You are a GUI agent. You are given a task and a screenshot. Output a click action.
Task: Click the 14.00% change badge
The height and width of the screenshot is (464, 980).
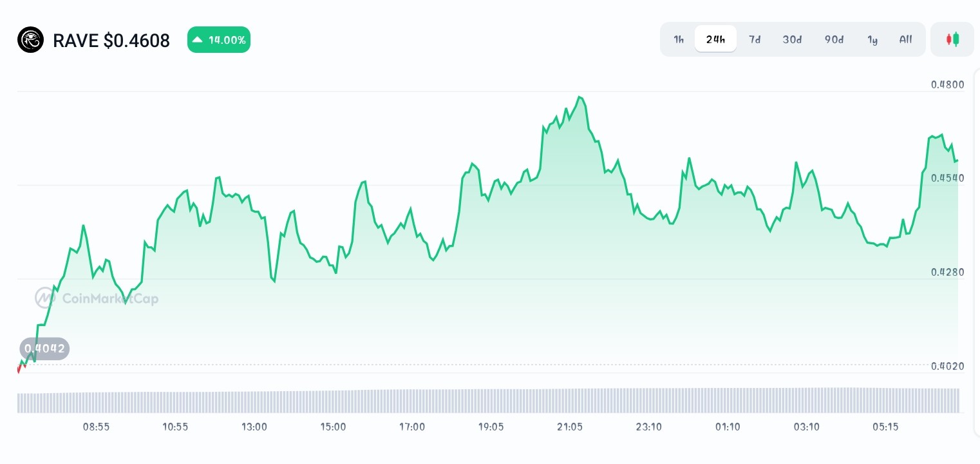[x=219, y=40]
